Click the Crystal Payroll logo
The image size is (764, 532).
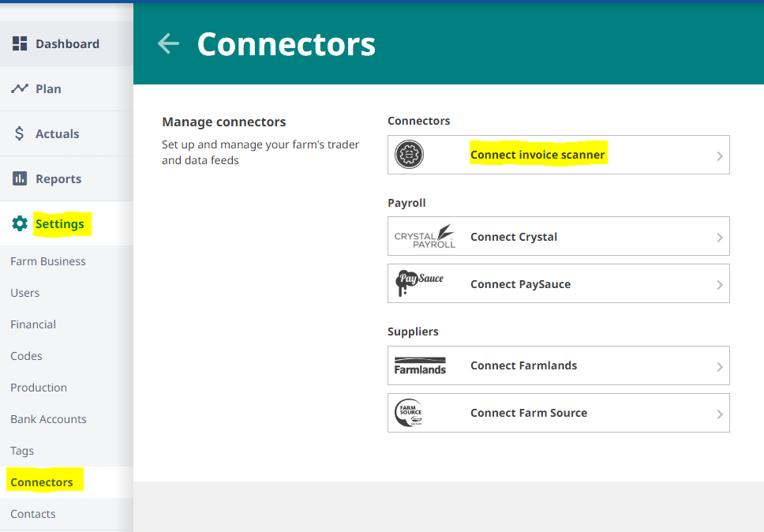(x=425, y=236)
